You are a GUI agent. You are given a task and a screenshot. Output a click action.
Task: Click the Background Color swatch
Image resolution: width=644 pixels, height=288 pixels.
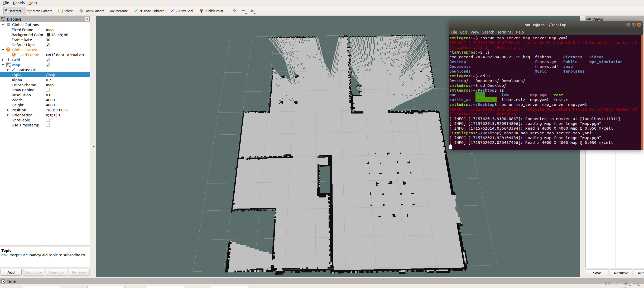click(48, 35)
